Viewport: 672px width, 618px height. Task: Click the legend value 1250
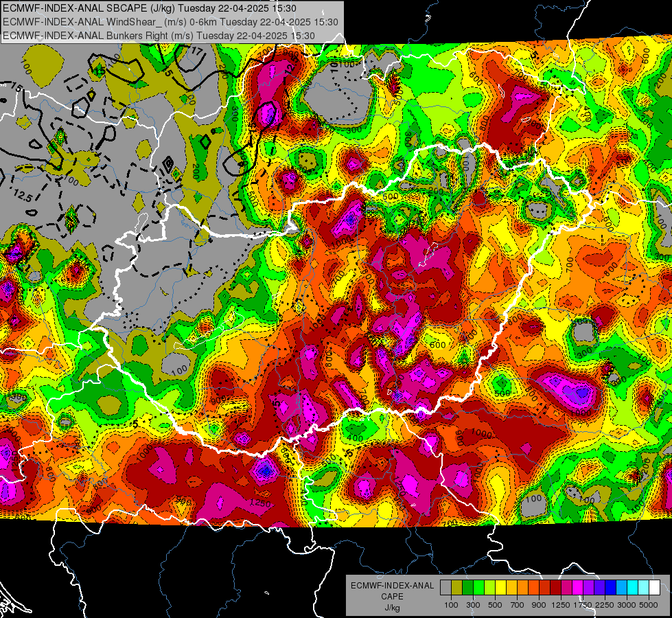[561, 605]
